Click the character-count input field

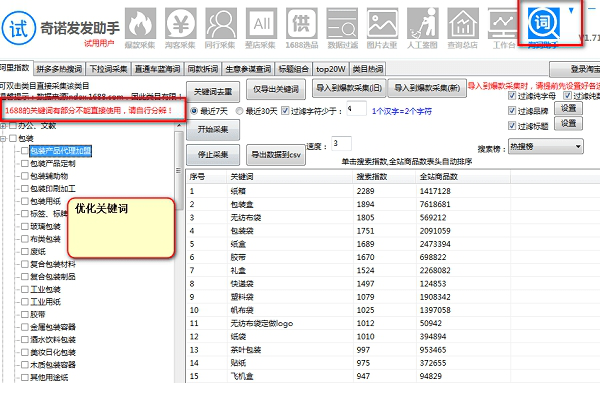tap(356, 109)
